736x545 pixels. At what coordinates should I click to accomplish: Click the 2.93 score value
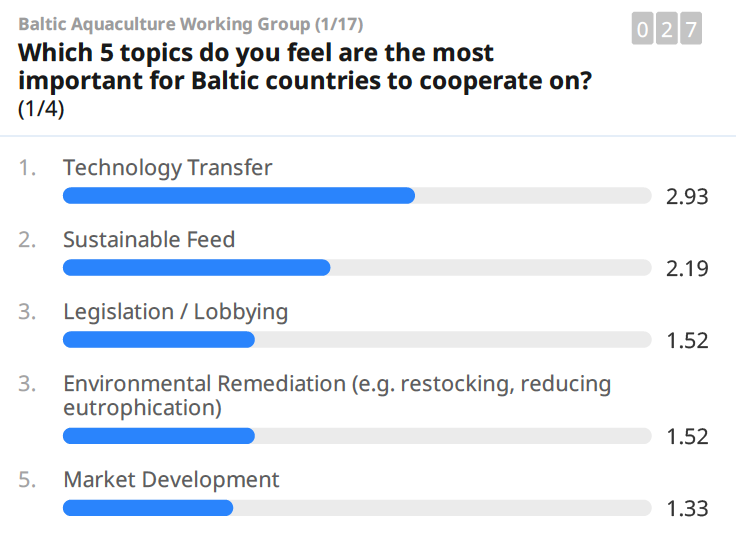[687, 196]
